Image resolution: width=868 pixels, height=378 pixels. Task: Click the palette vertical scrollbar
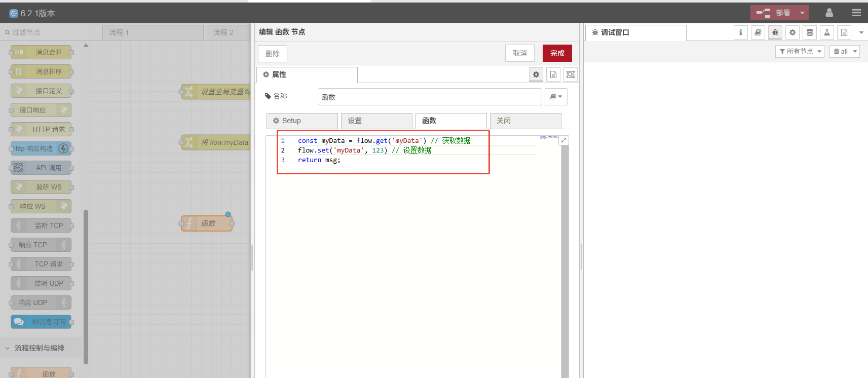[x=86, y=286]
